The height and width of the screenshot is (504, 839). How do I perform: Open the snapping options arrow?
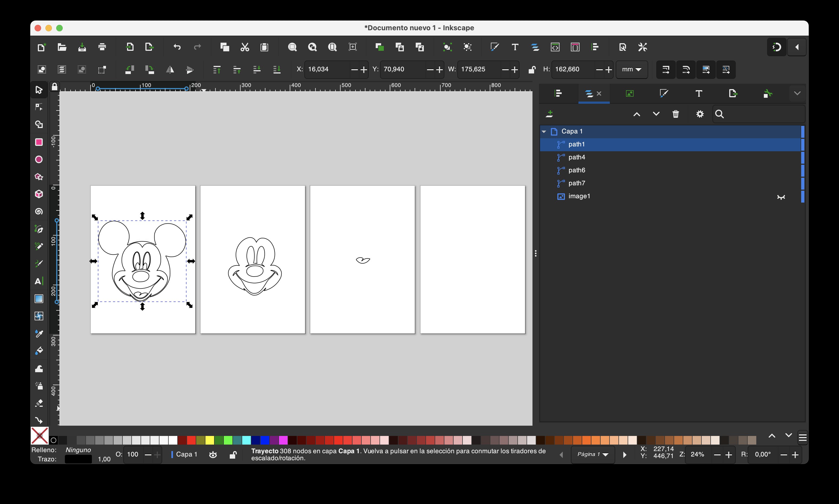(x=797, y=47)
